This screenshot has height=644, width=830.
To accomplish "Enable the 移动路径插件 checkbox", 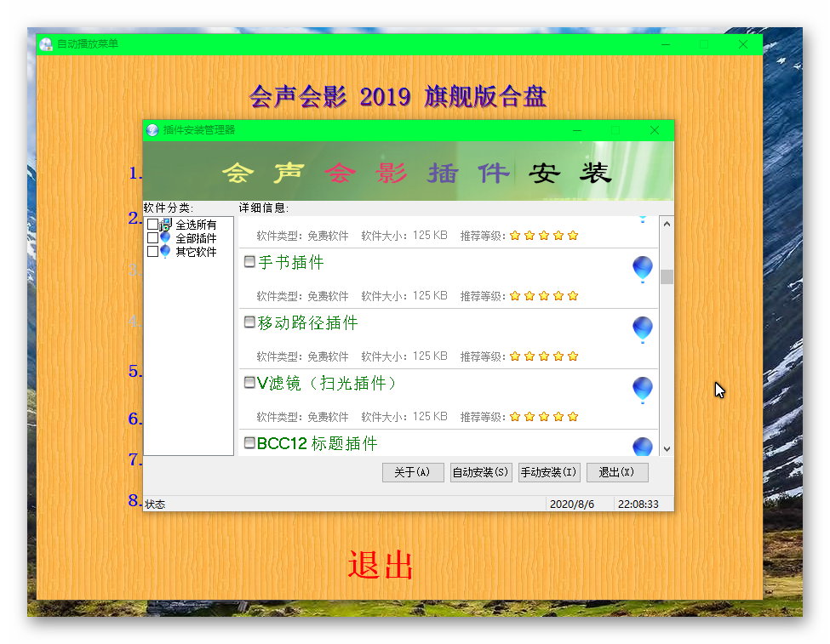I will (249, 322).
